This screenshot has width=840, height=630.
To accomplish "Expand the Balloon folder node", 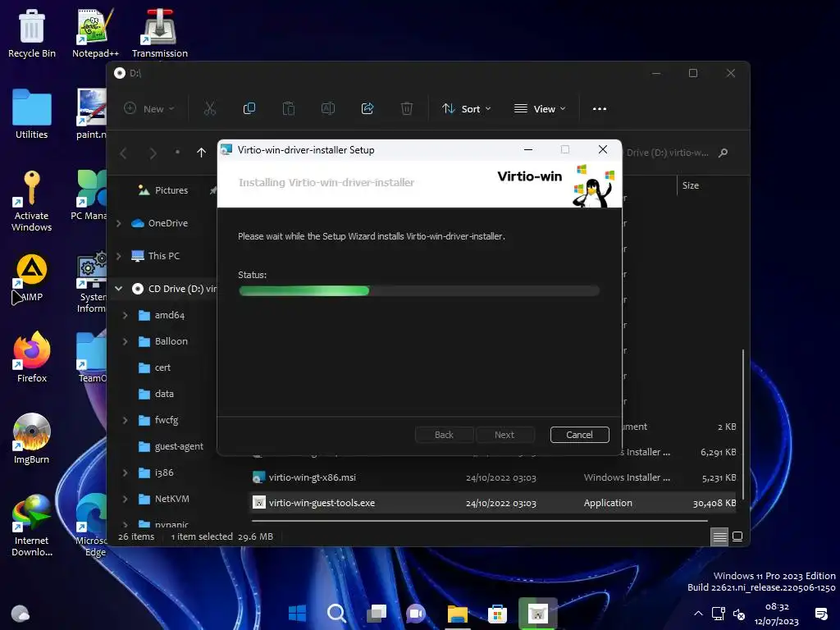I will [x=126, y=341].
